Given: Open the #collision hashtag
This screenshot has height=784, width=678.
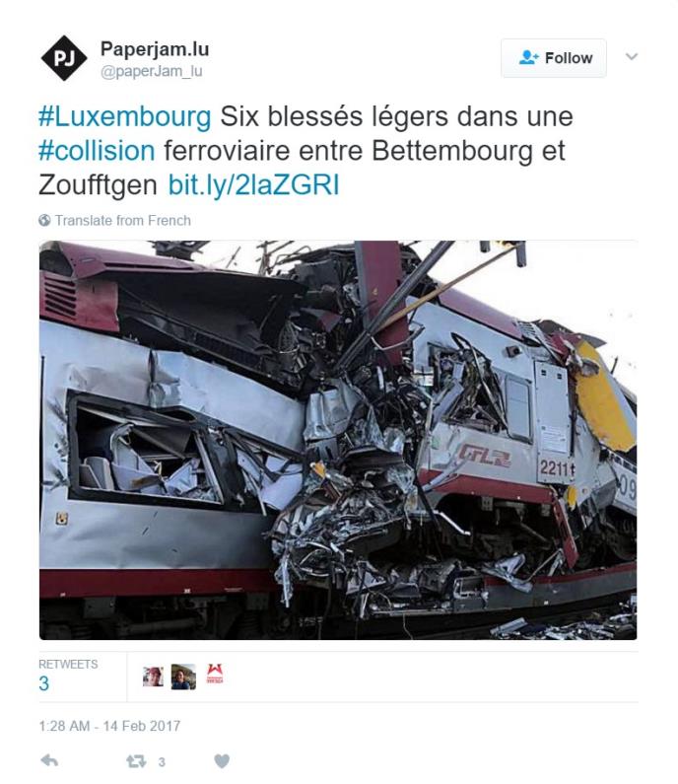Looking at the screenshot, I should [x=97, y=151].
